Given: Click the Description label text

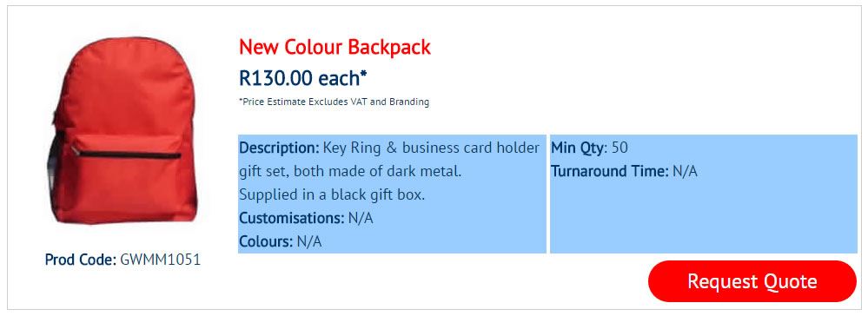Looking at the screenshot, I should [x=279, y=148].
